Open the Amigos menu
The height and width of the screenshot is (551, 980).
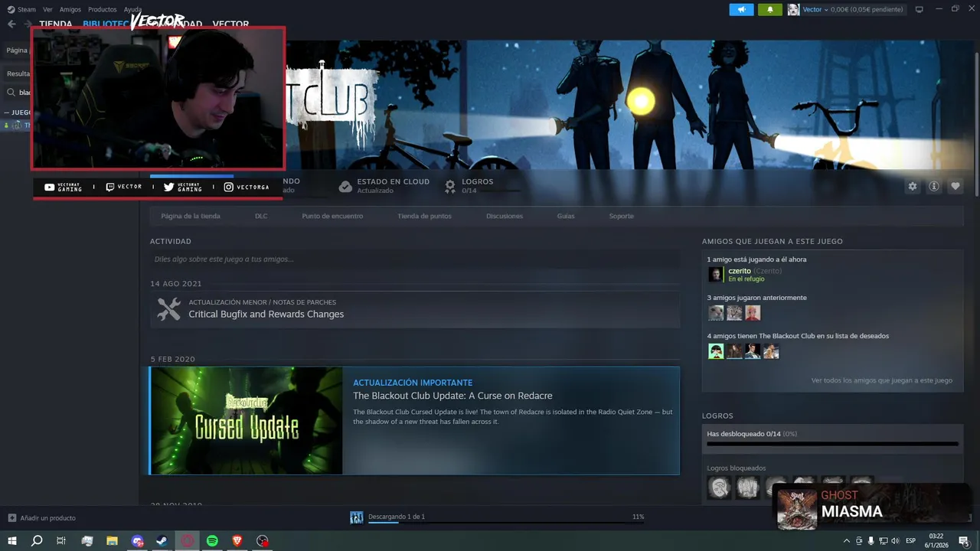coord(70,9)
